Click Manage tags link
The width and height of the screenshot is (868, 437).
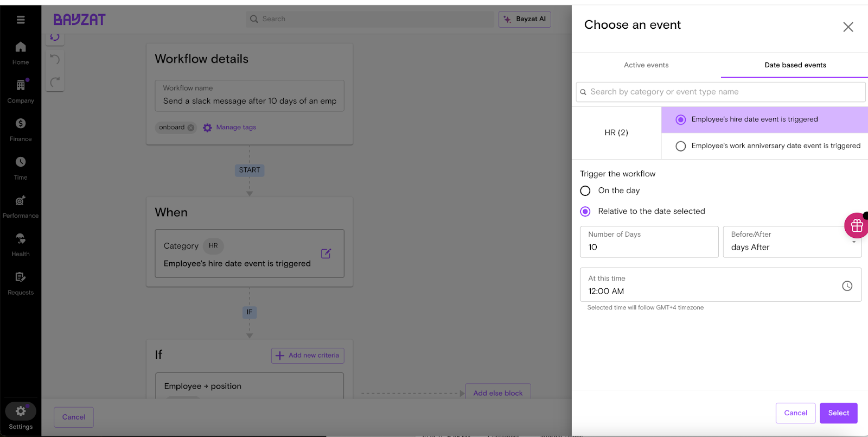[x=236, y=128]
